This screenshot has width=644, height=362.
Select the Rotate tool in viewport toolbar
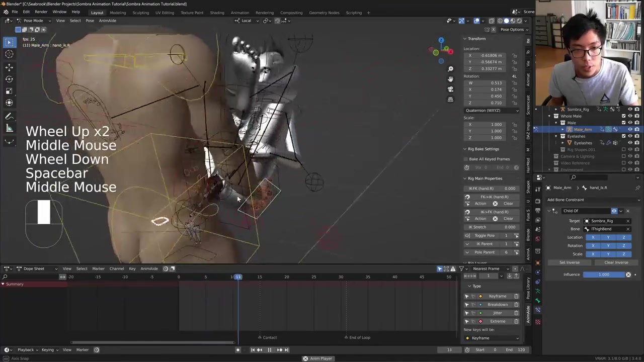9,79
